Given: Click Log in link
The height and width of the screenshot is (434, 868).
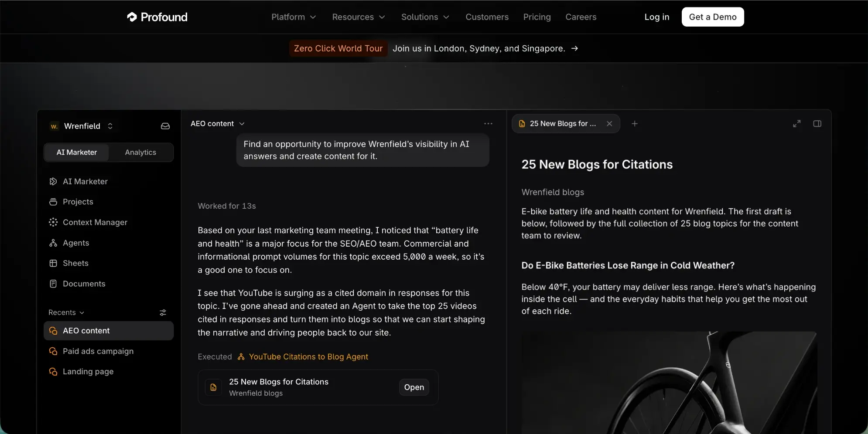Looking at the screenshot, I should pos(656,17).
